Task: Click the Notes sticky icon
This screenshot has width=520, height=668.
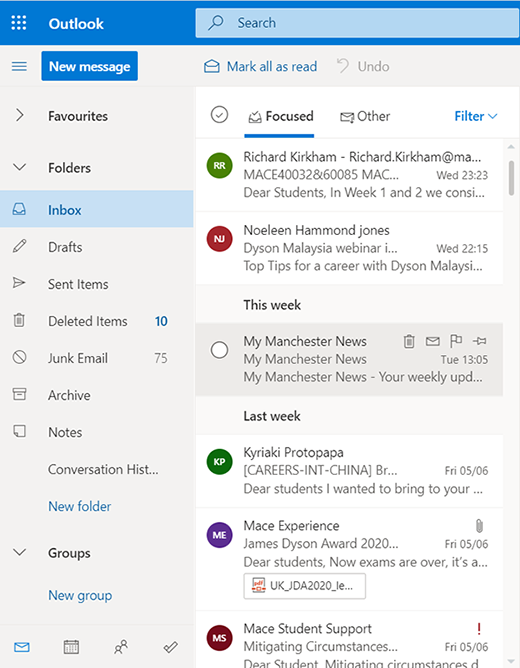Action: click(19, 431)
